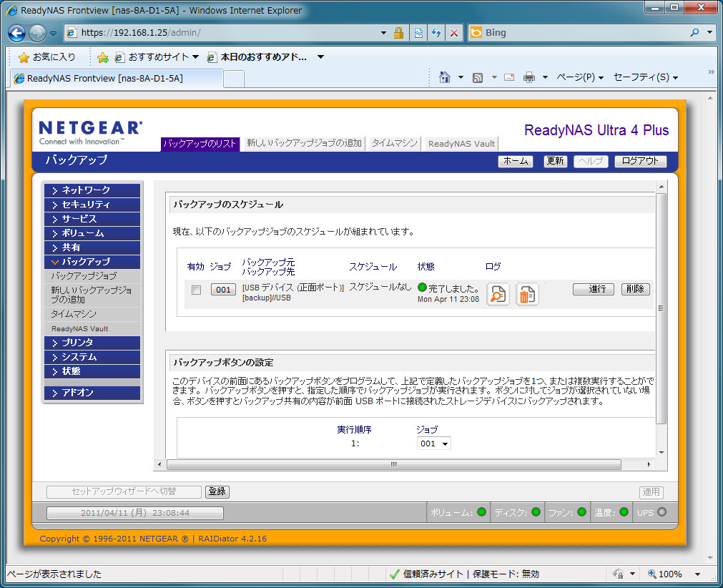723x588 pixels.
Task: Expand the ネットワーク sidebar section
Action: (x=92, y=190)
